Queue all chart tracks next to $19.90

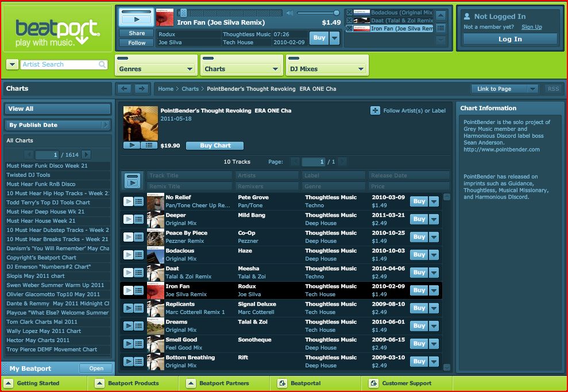(149, 145)
